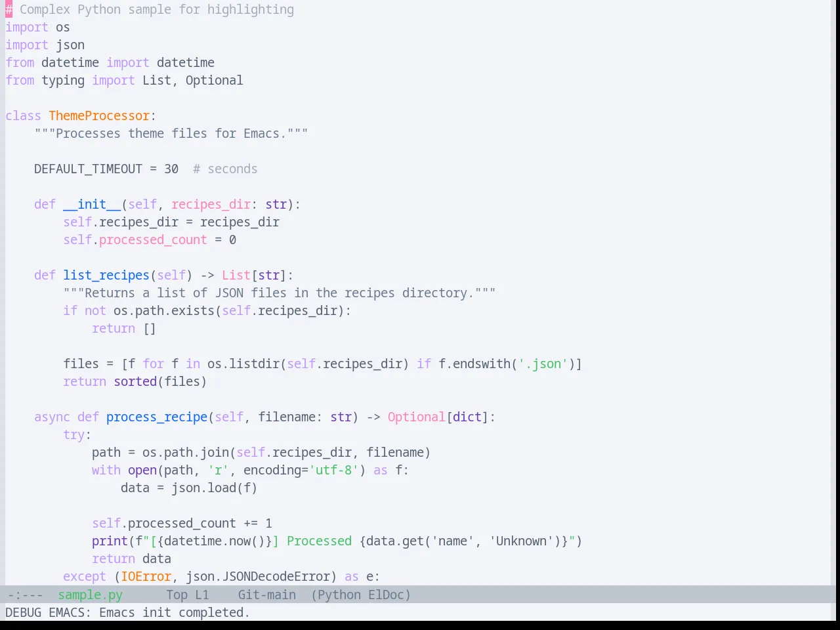
Task: Click the 'print' function call
Action: 110,541
